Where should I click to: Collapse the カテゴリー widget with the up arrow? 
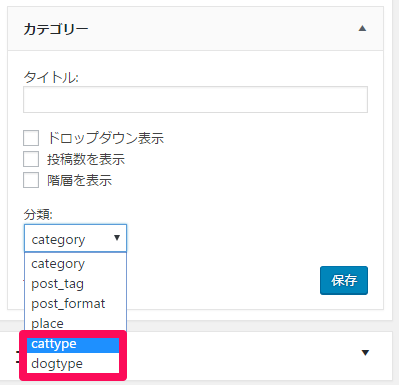(362, 29)
